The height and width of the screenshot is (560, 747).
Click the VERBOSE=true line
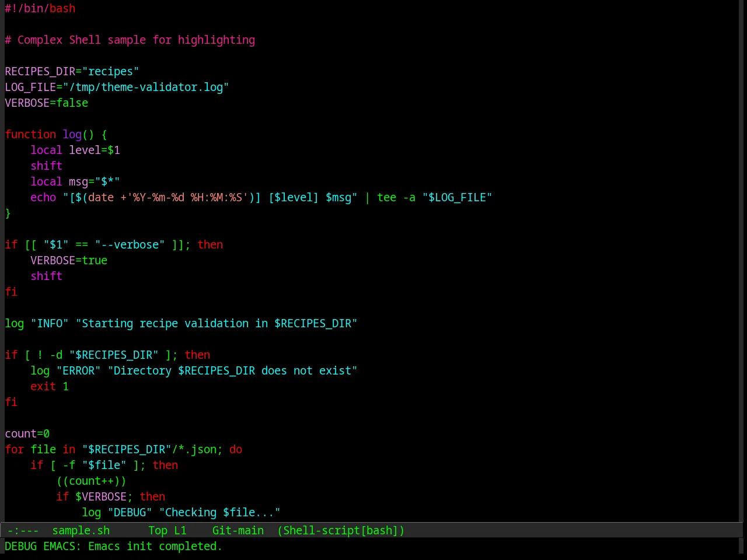69,260
